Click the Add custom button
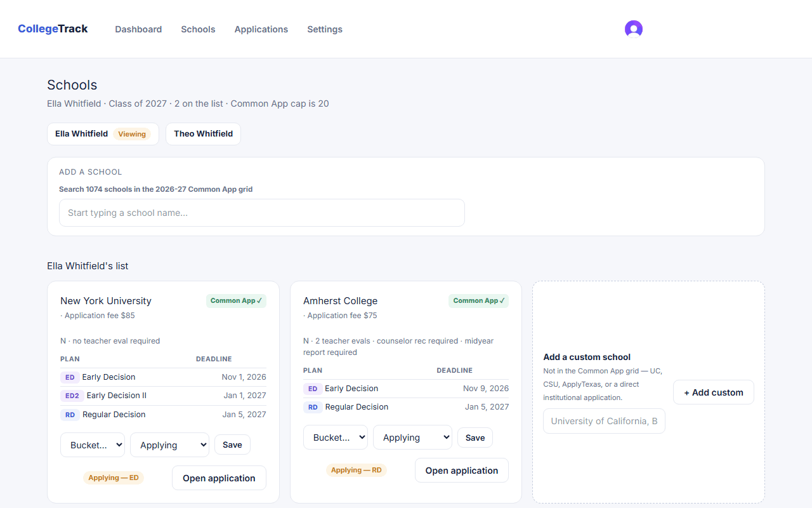Viewport: 812px width, 508px height. pyautogui.click(x=714, y=392)
